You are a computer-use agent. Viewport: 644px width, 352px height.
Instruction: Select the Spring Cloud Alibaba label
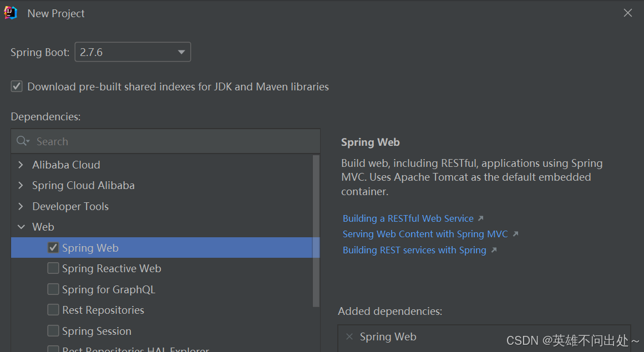coord(83,186)
